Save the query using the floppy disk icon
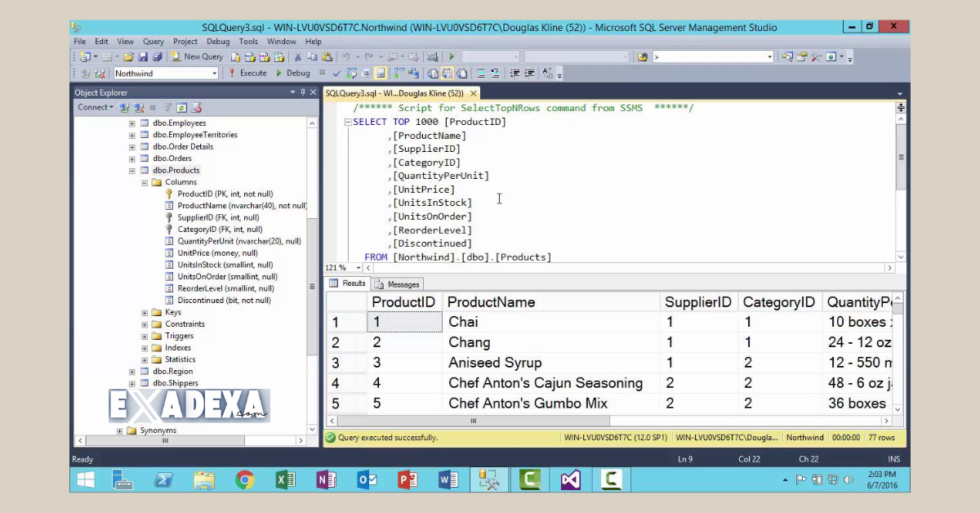The image size is (980, 513). [x=144, y=56]
